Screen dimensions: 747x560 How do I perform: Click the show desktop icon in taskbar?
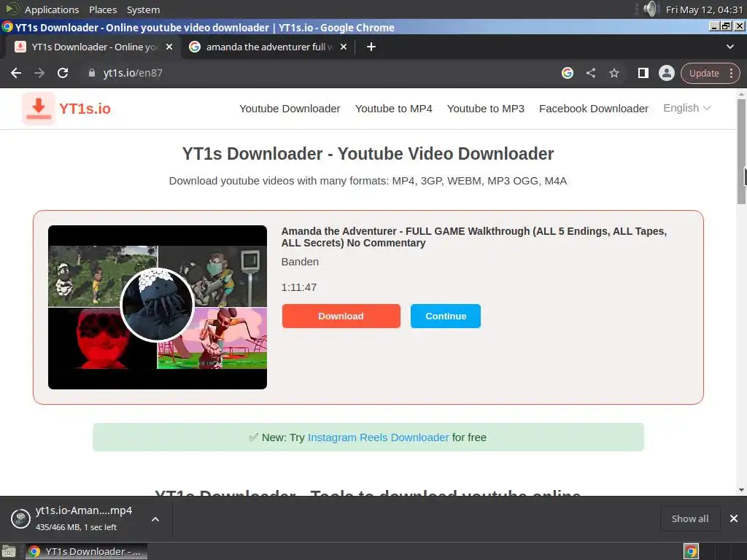click(9, 551)
